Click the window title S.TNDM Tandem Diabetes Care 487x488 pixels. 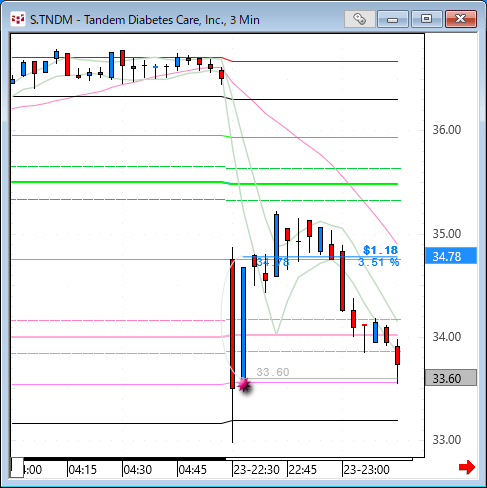pyautogui.click(x=145, y=20)
